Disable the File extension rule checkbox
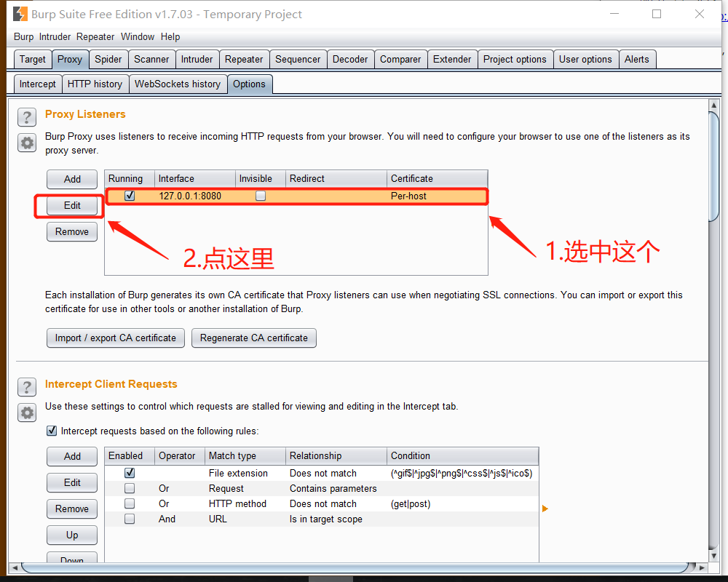The width and height of the screenshot is (728, 582). tap(130, 473)
